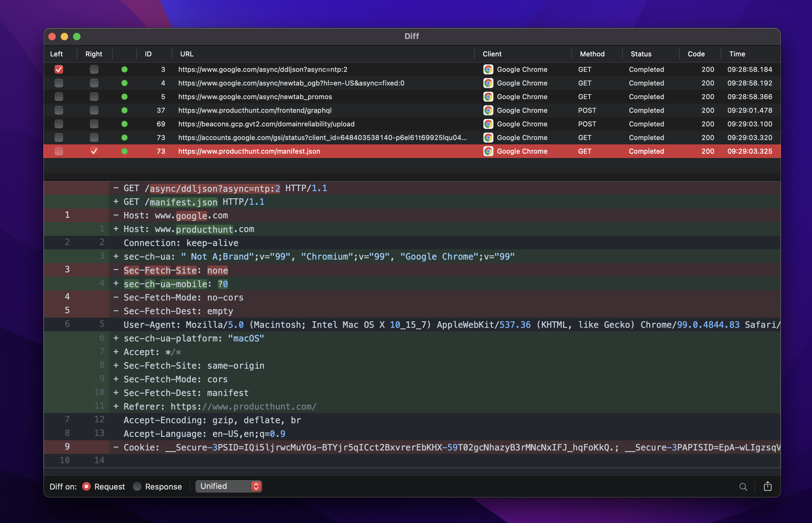Click POST method cell in graphql row
This screenshot has width=812, height=523.
587,110
